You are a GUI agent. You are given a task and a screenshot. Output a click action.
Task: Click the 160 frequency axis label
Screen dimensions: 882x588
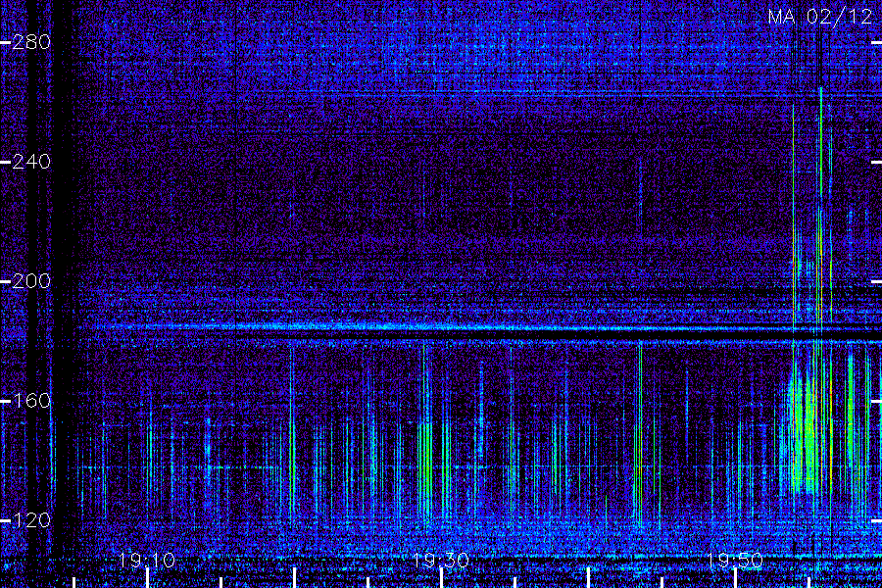31,401
